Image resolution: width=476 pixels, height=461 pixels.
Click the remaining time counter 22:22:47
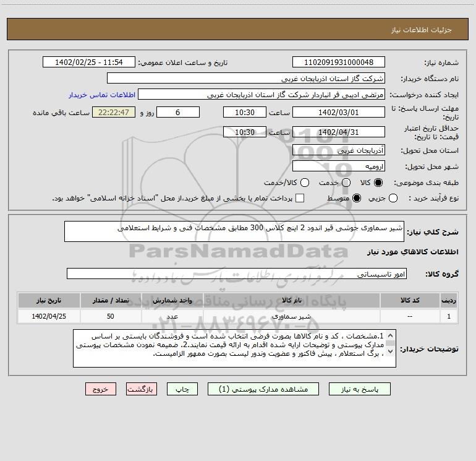pos(114,112)
